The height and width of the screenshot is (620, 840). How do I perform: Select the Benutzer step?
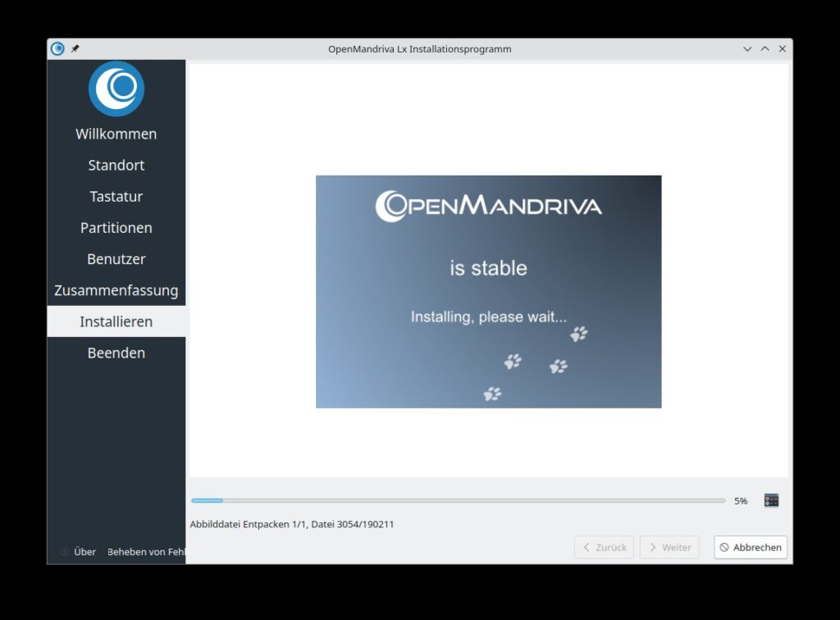(116, 259)
